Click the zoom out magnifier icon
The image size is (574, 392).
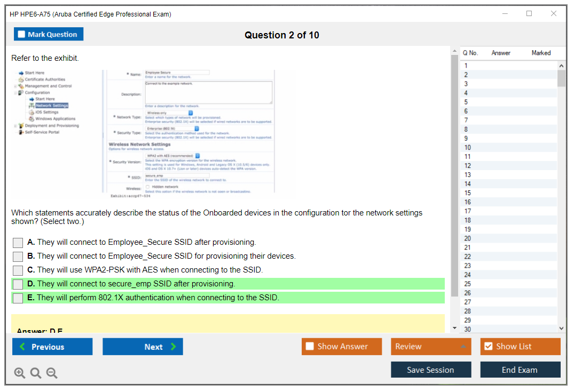(x=52, y=373)
